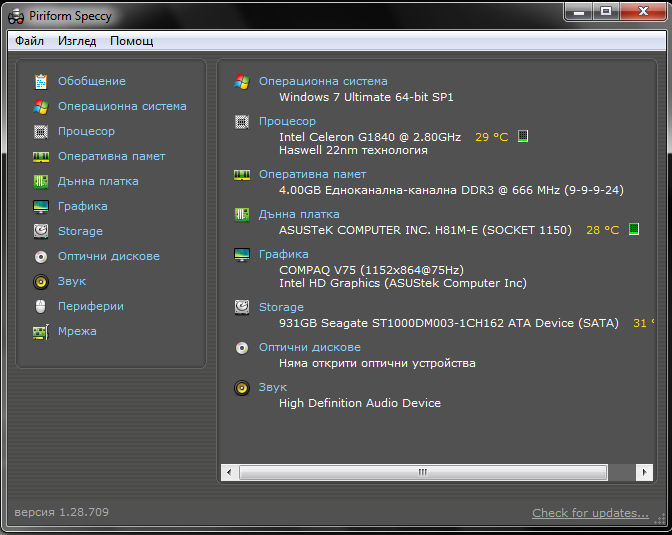Select Процесор in the sidebar

tap(86, 131)
